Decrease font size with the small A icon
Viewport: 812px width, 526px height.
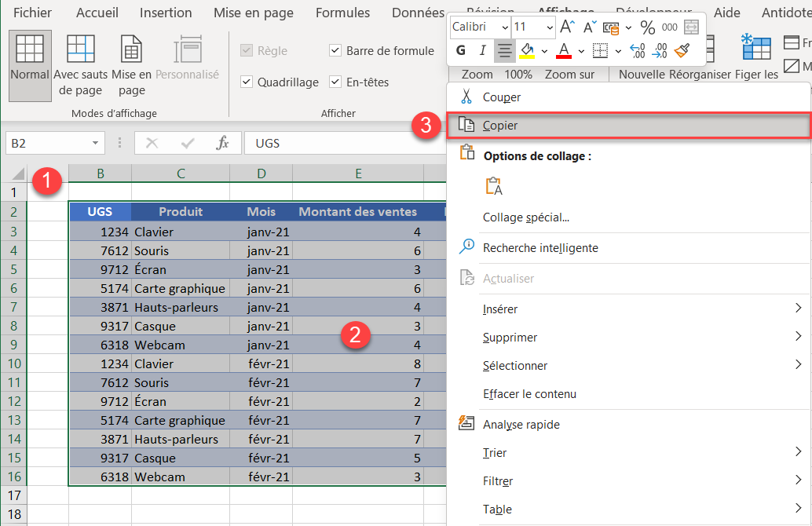[x=589, y=27]
